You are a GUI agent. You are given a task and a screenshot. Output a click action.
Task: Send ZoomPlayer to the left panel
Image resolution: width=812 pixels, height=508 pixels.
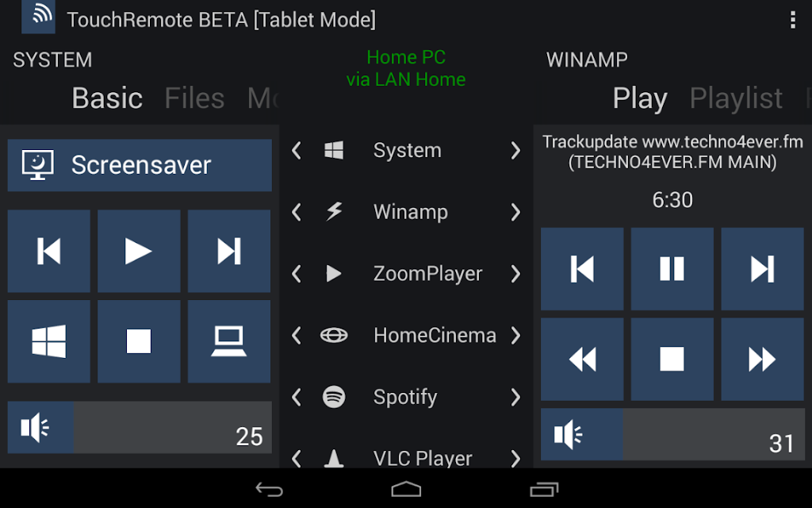click(x=297, y=274)
